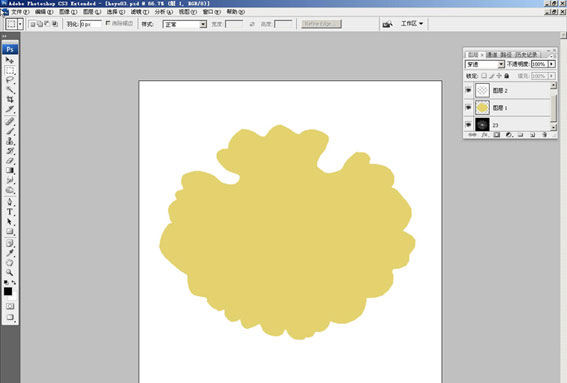Choose the Horizontal Type tool
567x383 pixels.
pyautogui.click(x=10, y=212)
